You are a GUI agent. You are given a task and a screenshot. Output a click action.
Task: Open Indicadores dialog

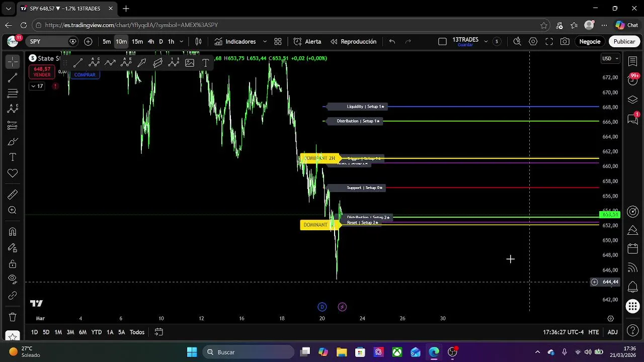pos(235,42)
